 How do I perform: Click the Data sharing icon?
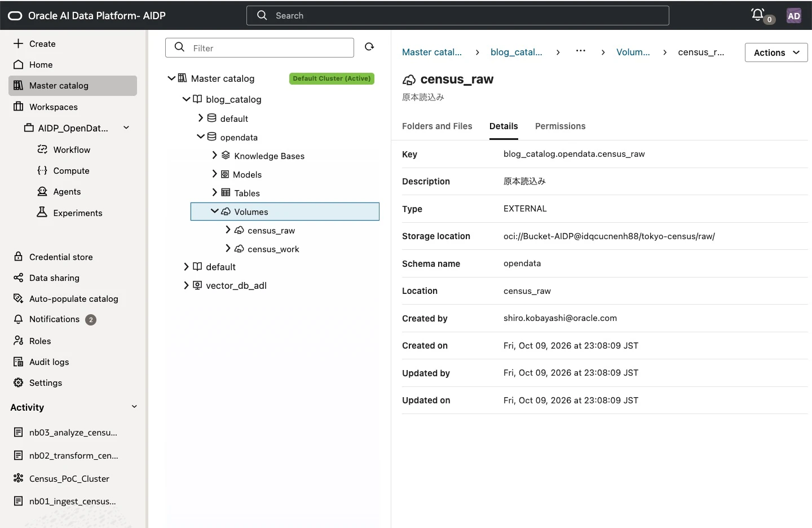point(19,278)
